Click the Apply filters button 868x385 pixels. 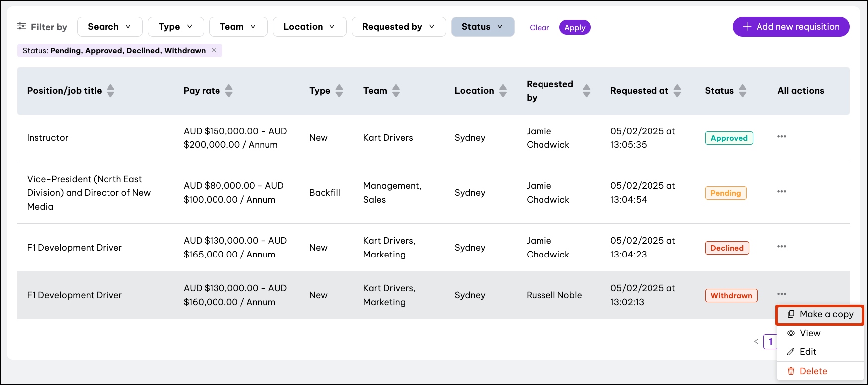575,28
